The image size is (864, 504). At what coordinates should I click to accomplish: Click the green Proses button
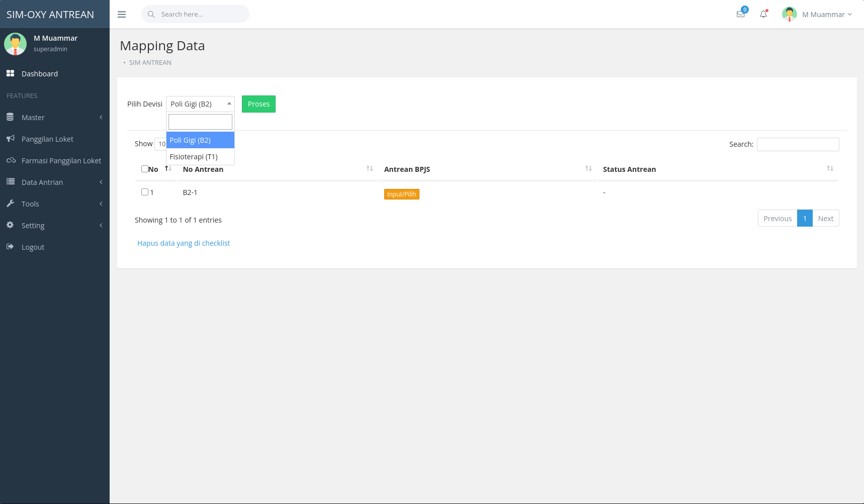tap(258, 104)
